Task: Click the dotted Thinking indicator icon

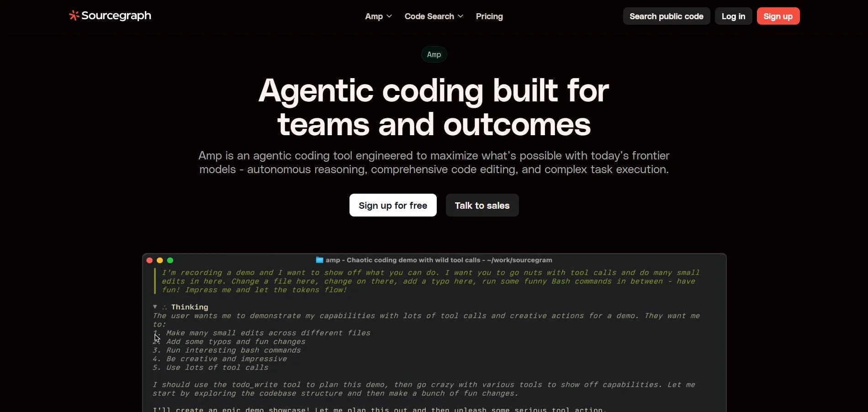Action: (164, 307)
